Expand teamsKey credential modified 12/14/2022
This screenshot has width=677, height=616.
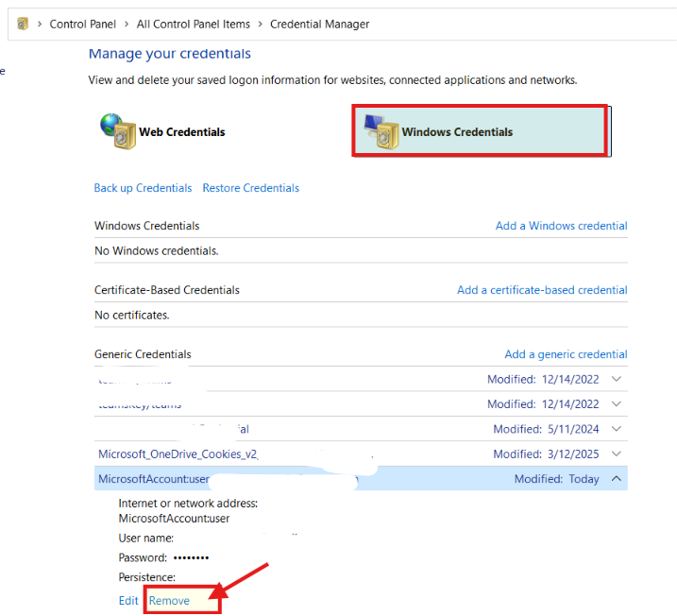pyautogui.click(x=617, y=404)
